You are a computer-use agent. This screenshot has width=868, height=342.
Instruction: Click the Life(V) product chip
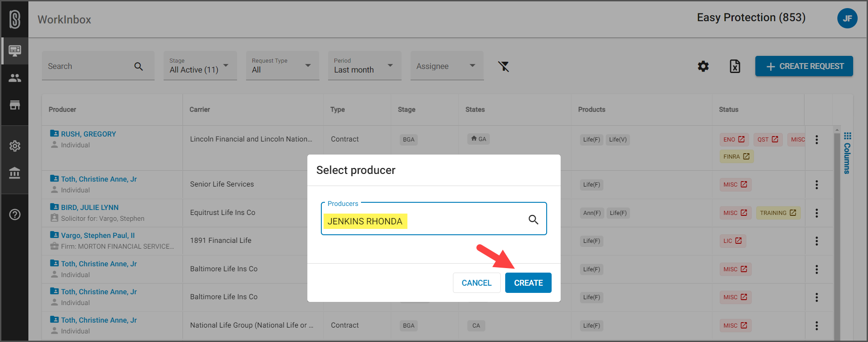pos(617,139)
